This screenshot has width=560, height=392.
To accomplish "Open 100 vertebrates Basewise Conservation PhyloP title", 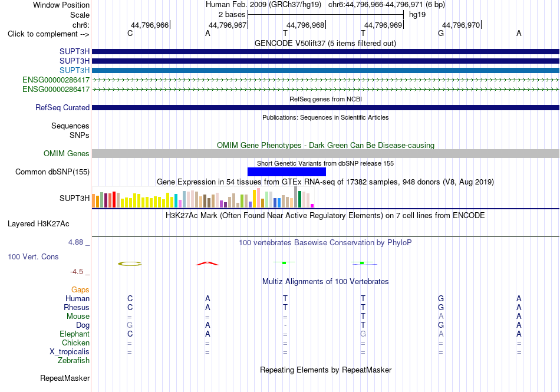I will click(x=325, y=243).
